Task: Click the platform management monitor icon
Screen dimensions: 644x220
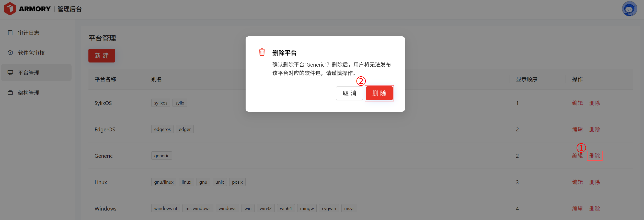Action: pyautogui.click(x=10, y=73)
